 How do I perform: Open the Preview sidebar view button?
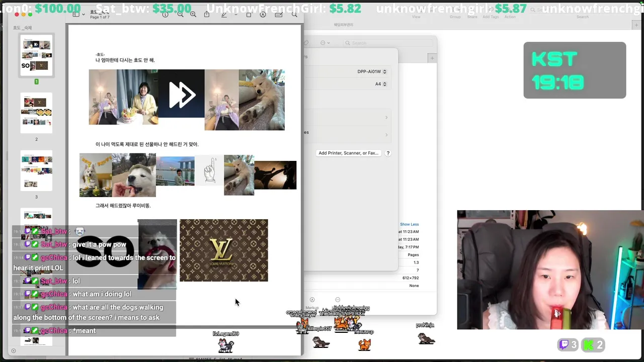point(76,15)
